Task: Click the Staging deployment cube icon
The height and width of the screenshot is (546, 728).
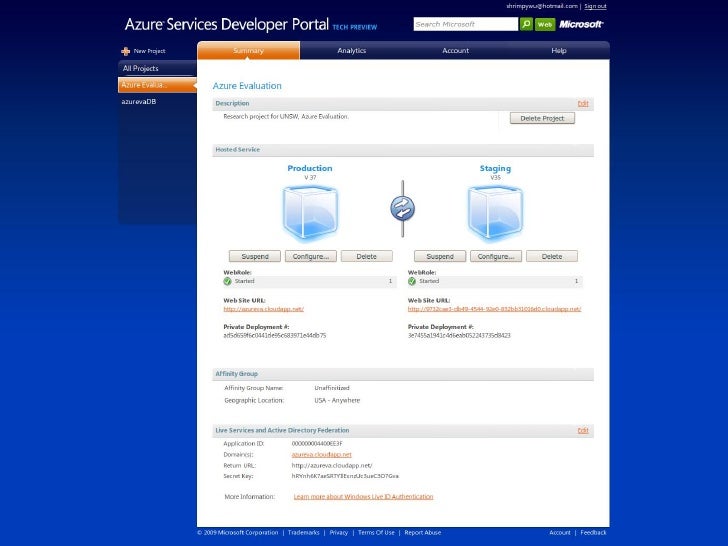Action: tap(495, 213)
